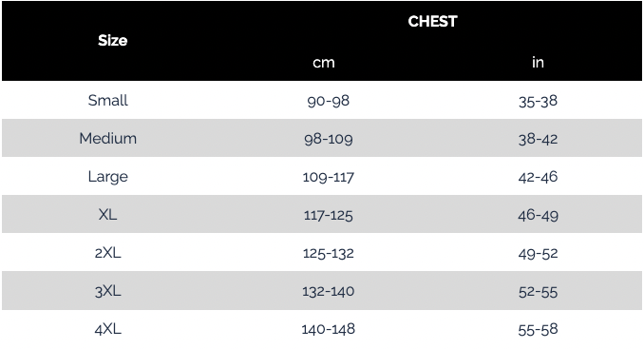Select the XL size label
The image size is (644, 349).
tap(107, 214)
